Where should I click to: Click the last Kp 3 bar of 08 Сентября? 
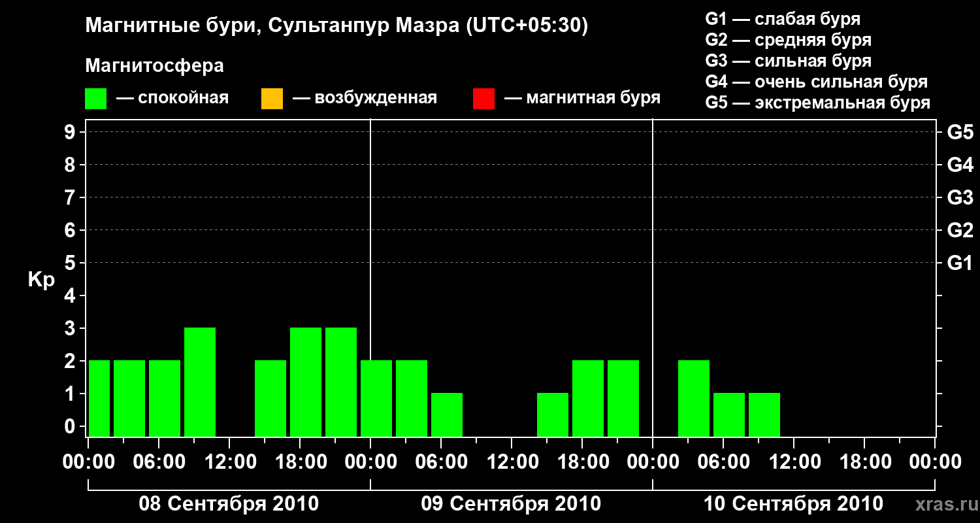click(x=341, y=382)
